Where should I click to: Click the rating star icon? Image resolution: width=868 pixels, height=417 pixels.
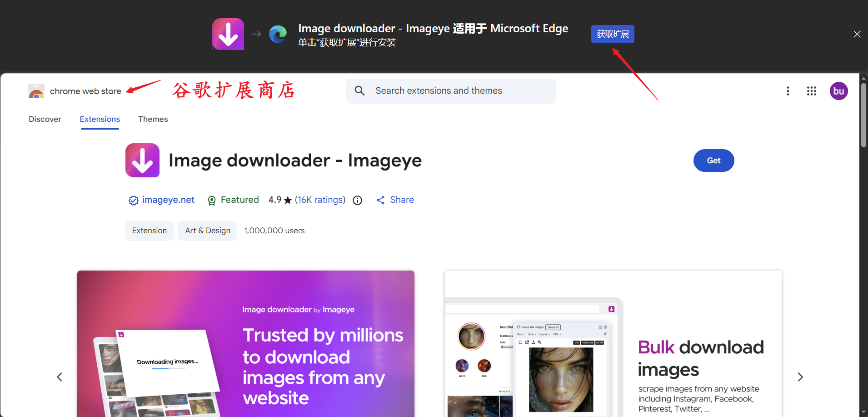pyautogui.click(x=288, y=200)
